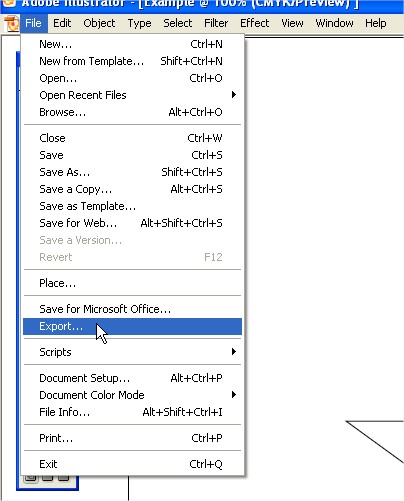Open the Filter menu

(216, 23)
